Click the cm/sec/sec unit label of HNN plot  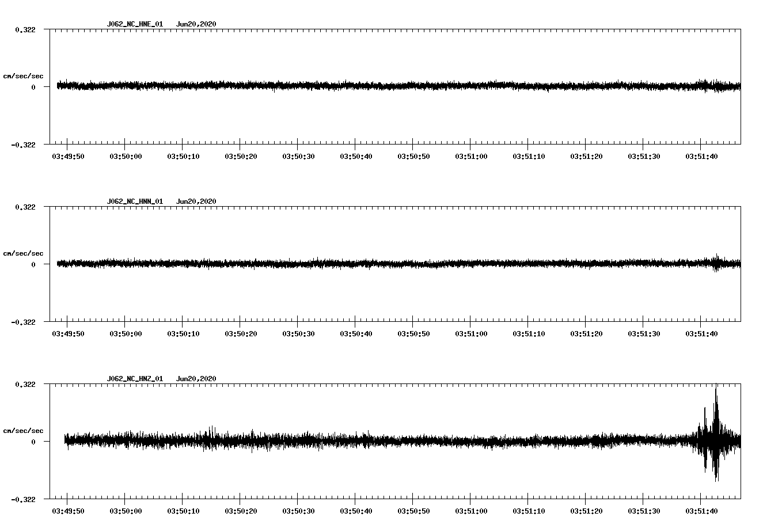coord(23,253)
